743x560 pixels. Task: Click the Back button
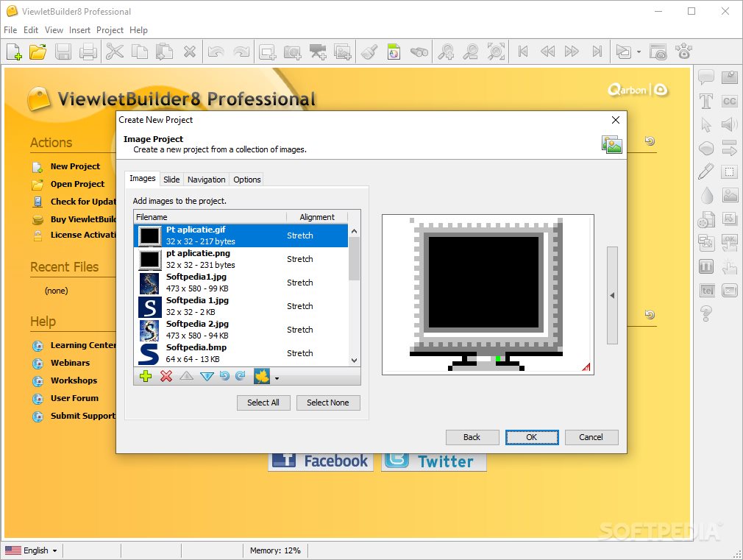click(472, 437)
